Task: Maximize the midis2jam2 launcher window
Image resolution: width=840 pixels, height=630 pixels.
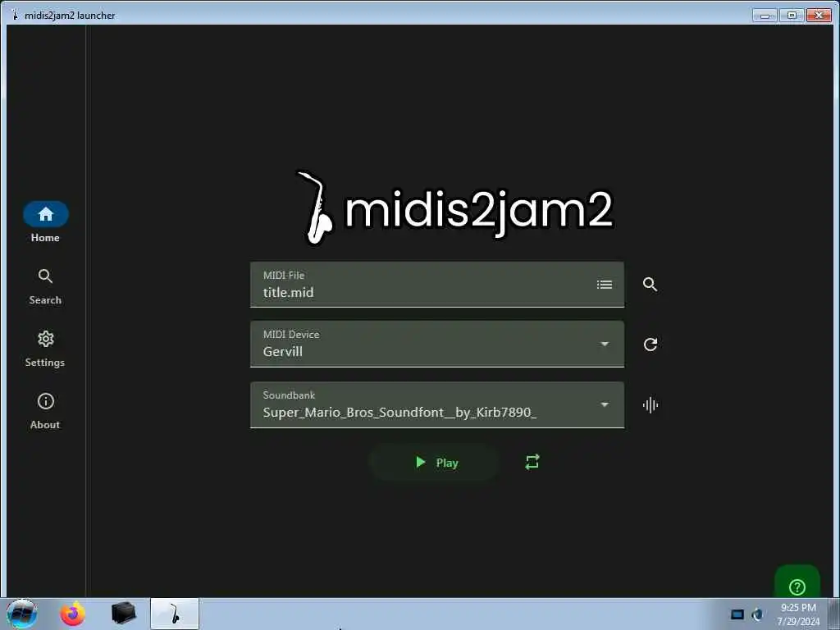Action: [792, 16]
